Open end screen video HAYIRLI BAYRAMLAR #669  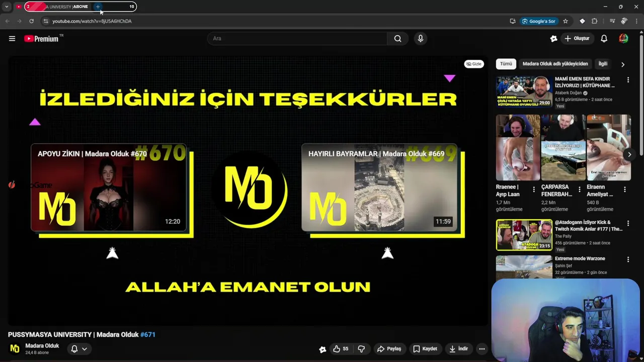click(379, 188)
